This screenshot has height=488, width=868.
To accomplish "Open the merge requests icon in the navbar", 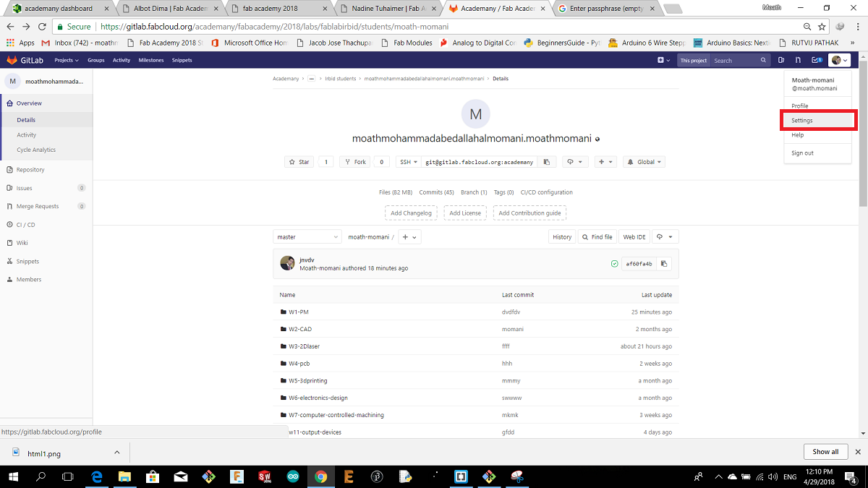I will pyautogui.click(x=798, y=60).
